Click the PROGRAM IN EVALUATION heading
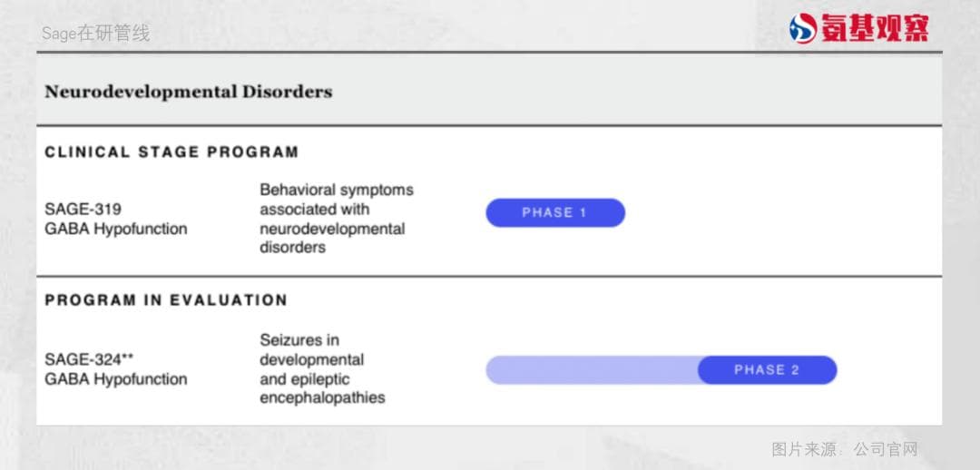Viewport: 980px width, 470px height. [166, 299]
